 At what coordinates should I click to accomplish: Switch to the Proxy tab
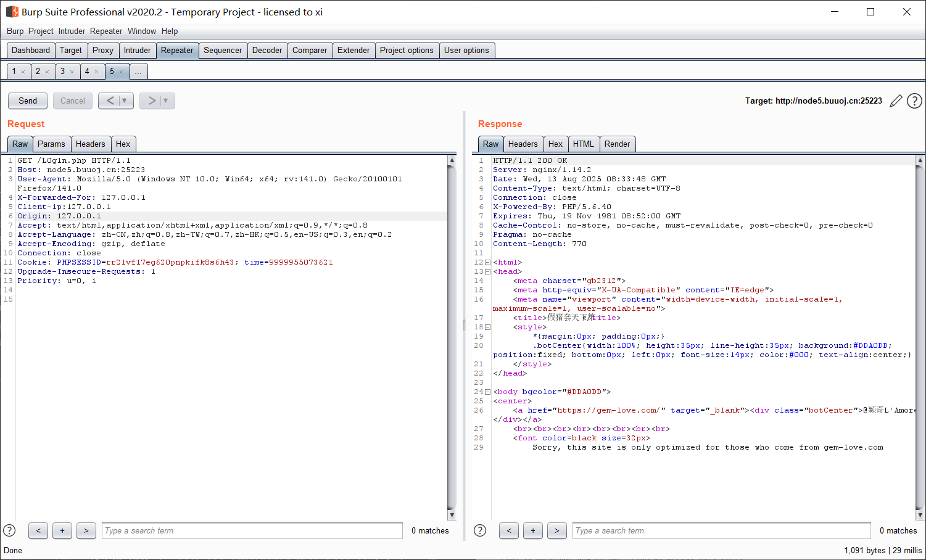click(x=103, y=51)
